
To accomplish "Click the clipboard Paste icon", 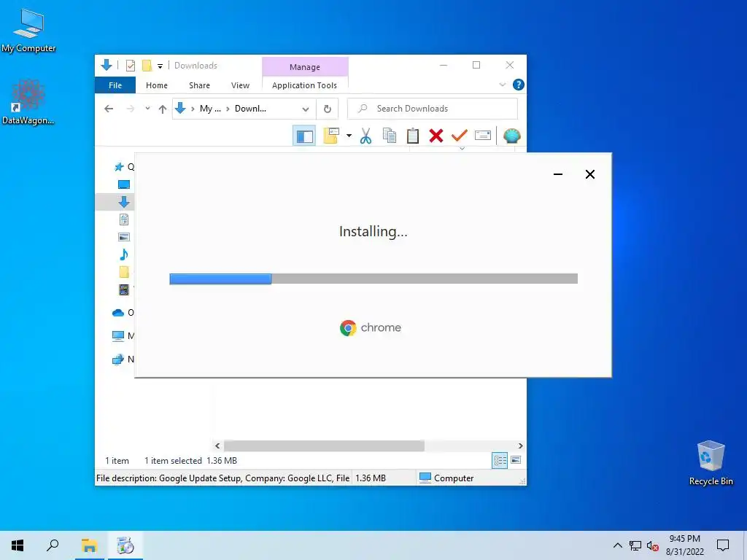I will click(x=413, y=136).
